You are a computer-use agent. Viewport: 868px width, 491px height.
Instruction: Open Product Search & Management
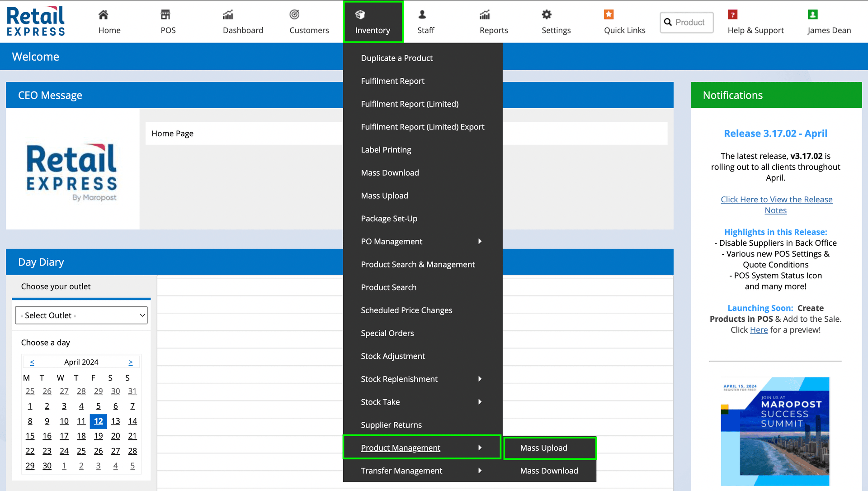click(418, 265)
